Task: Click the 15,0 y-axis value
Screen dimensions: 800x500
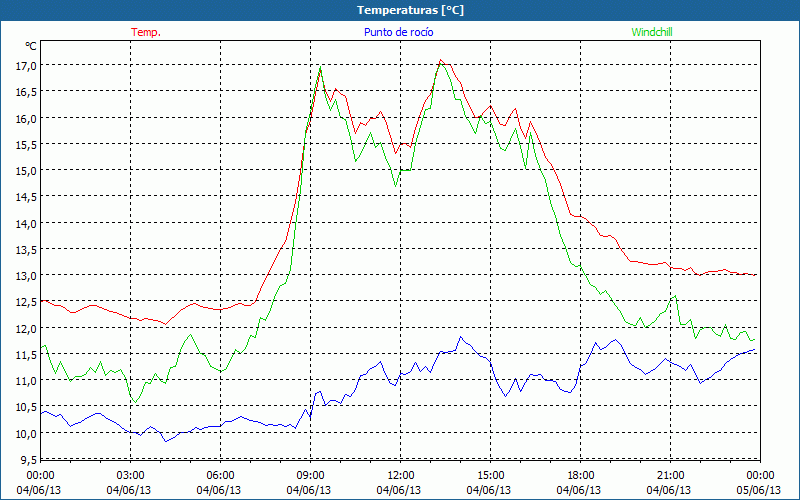Action: [x=27, y=171]
